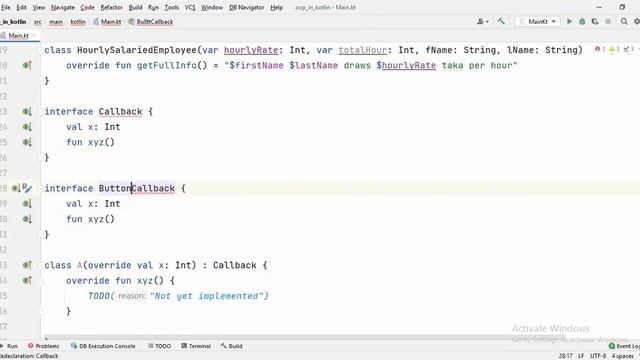The height and width of the screenshot is (360, 640).
Task: Open the View menu
Action: (39, 7)
